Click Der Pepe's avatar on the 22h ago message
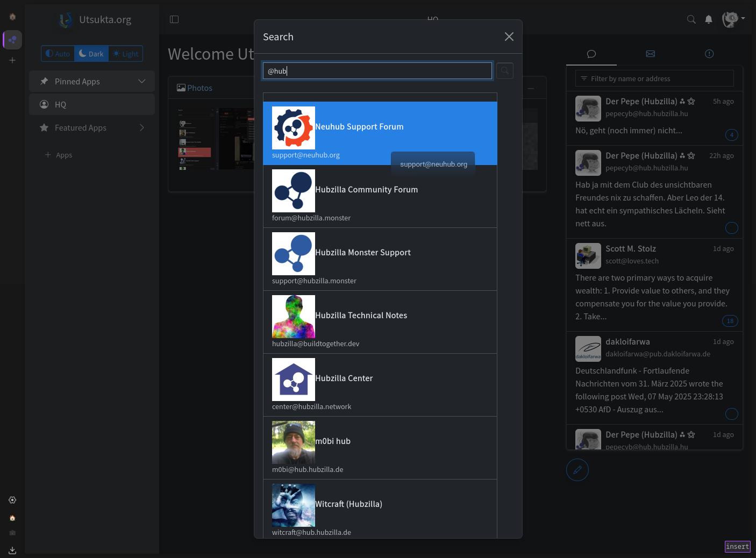 click(x=588, y=163)
